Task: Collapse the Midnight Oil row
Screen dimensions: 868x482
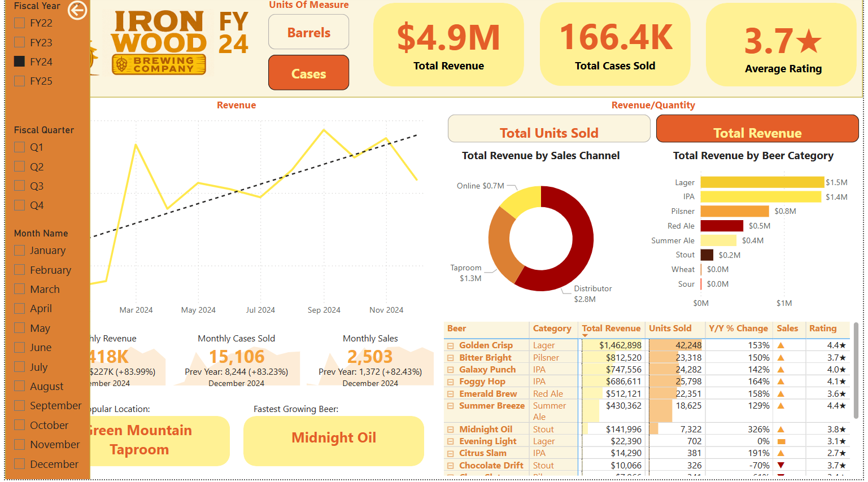Action: [450, 429]
